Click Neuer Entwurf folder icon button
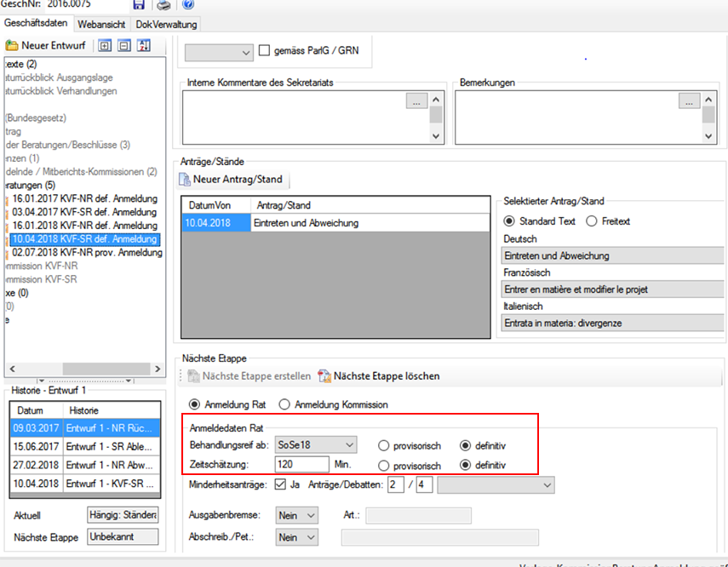 12,45
